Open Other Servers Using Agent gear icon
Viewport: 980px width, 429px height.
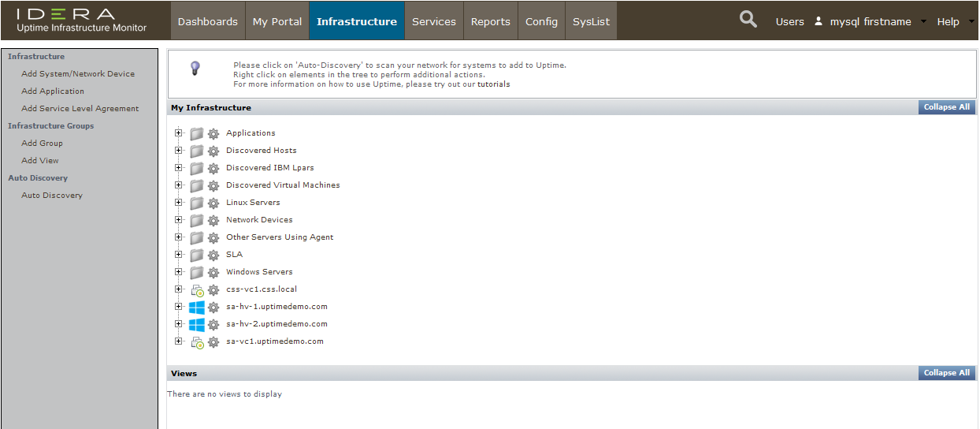coord(213,237)
